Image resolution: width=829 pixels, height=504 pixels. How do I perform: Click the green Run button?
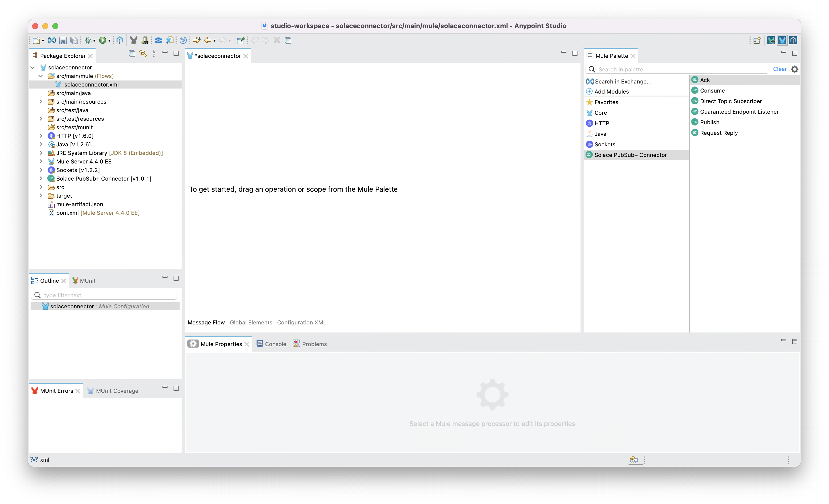click(102, 40)
